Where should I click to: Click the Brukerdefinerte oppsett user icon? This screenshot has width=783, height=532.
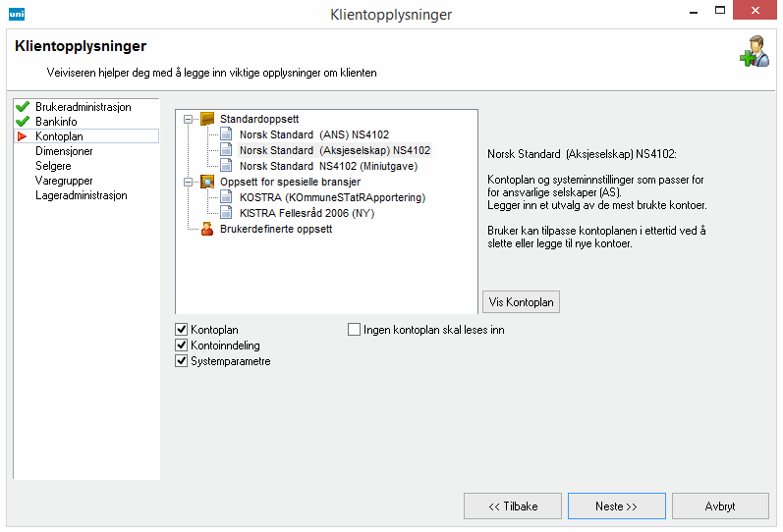pyautogui.click(x=207, y=229)
